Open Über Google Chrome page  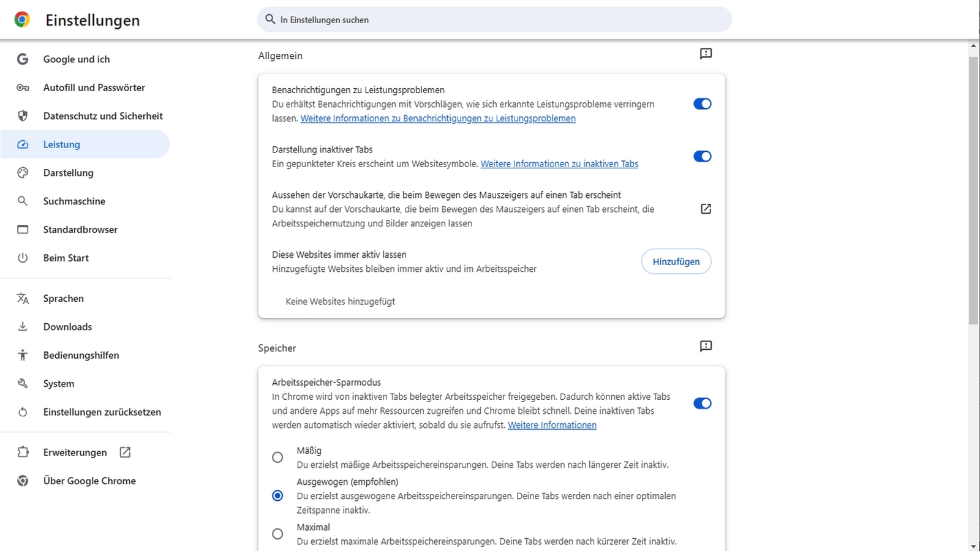pyautogui.click(x=85, y=481)
